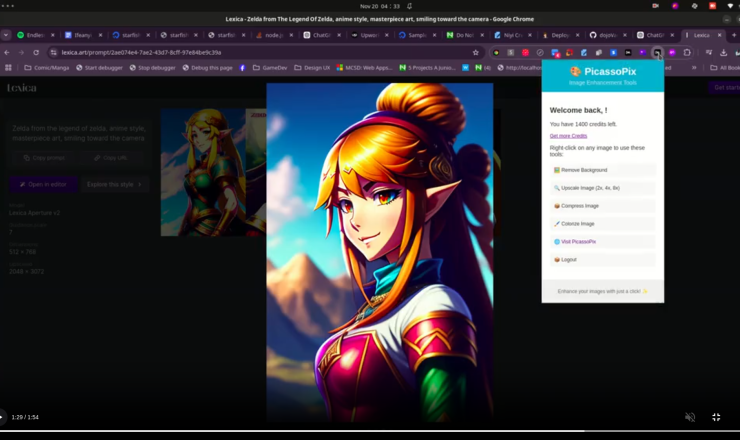Click the Get more Credits link
This screenshot has width=740, height=440.
pyautogui.click(x=568, y=136)
